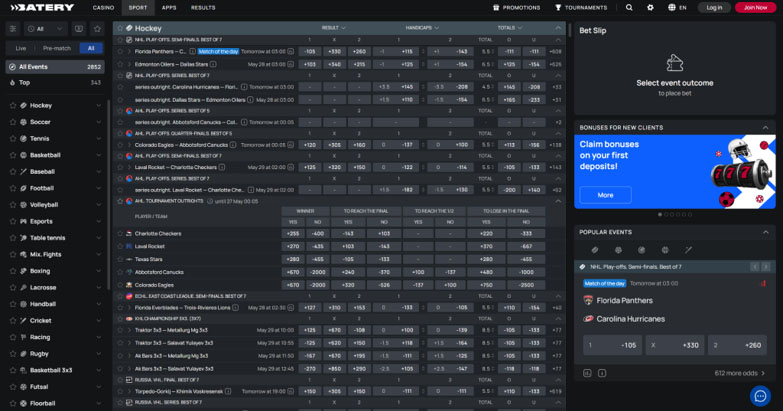Screen dimensions: 783x411
Task: Star the Hockey section header as favorite
Action: point(120,29)
